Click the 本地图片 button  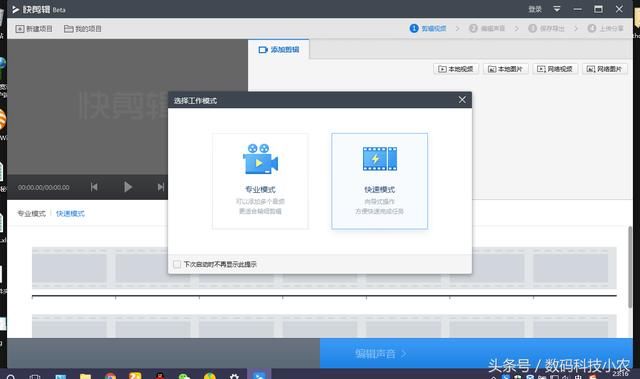pyautogui.click(x=506, y=69)
